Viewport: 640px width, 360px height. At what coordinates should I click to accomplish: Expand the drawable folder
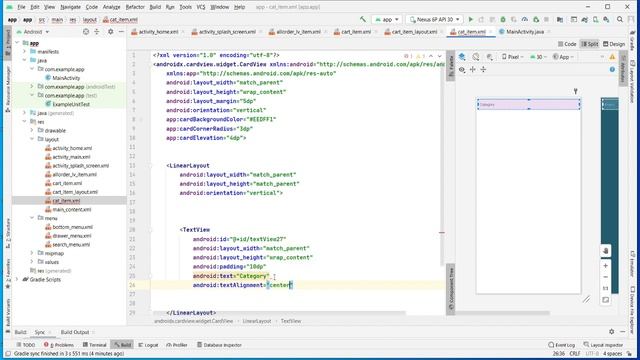[x=32, y=130]
